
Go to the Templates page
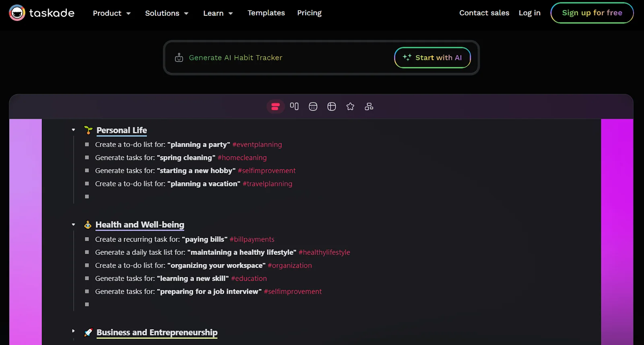pyautogui.click(x=266, y=13)
